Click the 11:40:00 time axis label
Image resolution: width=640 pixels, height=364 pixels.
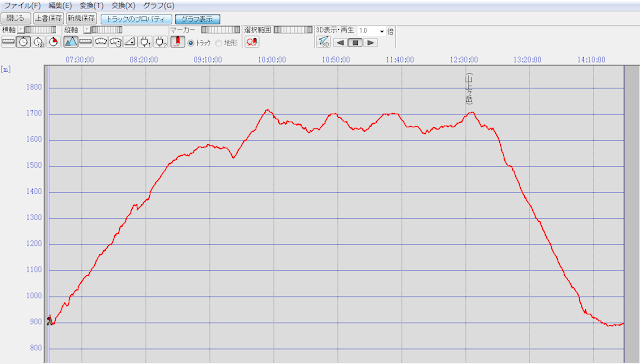[x=400, y=60]
